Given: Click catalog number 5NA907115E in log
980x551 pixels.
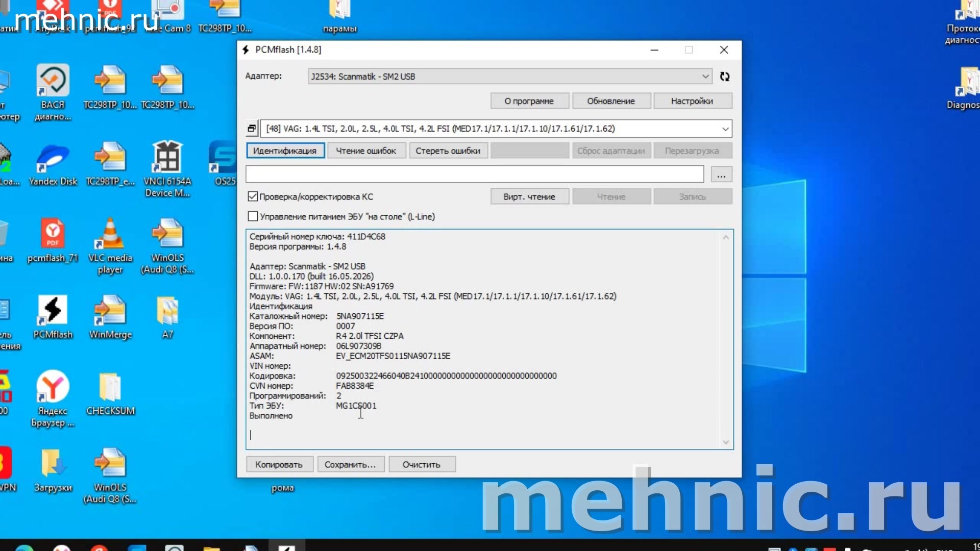Looking at the screenshot, I should coord(360,316).
